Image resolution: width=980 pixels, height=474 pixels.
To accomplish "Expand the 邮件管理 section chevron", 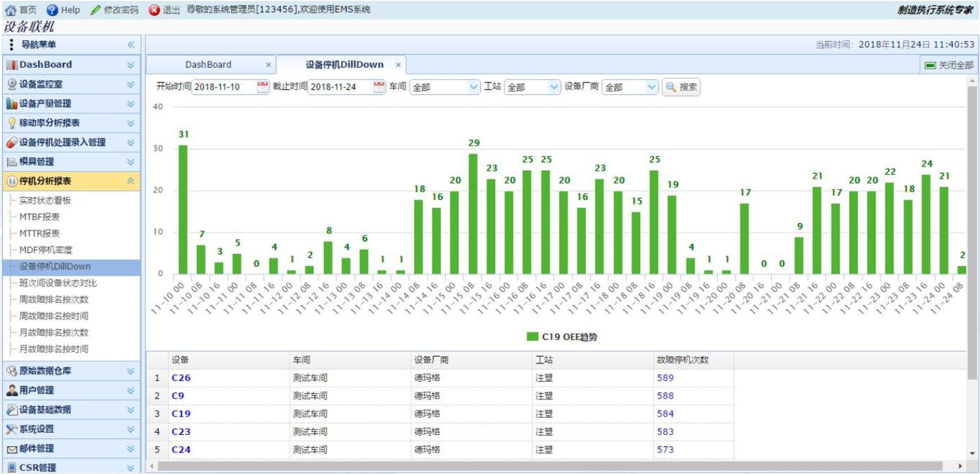I will pos(131,449).
